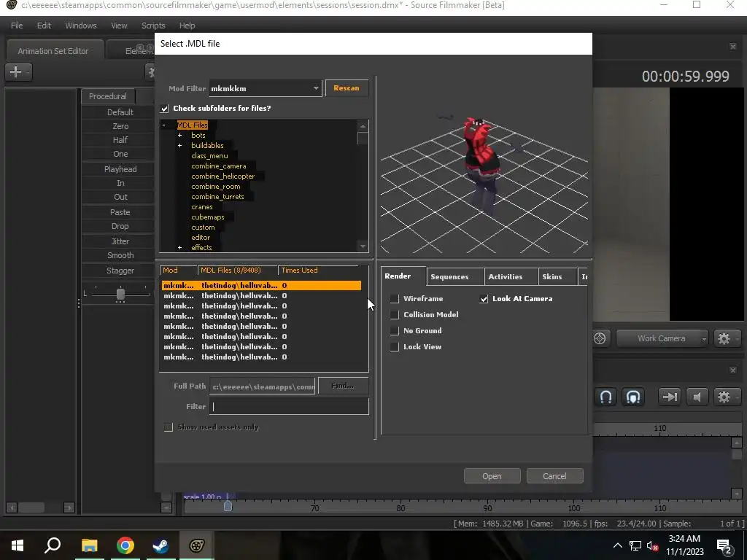Open File Explorer from the taskbar
This screenshot has width=747, height=560.
(89, 545)
